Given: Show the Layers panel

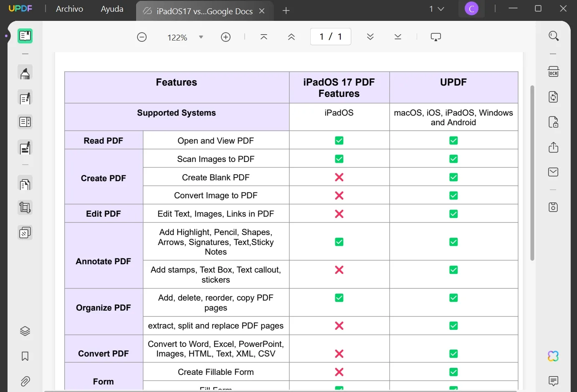Looking at the screenshot, I should [x=25, y=331].
